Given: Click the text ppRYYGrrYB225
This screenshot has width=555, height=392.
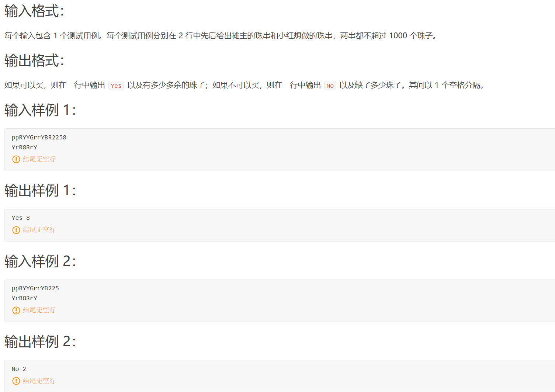Looking at the screenshot, I should pyautogui.click(x=35, y=288).
